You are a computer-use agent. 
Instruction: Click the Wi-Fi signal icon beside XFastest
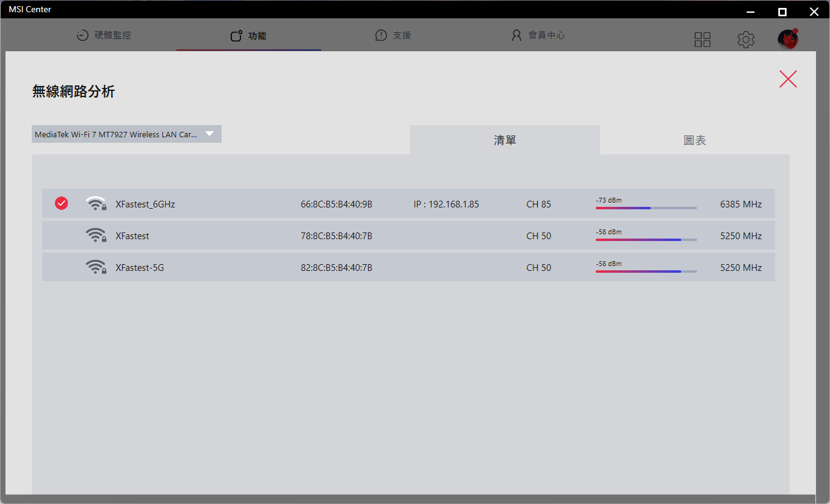click(96, 236)
